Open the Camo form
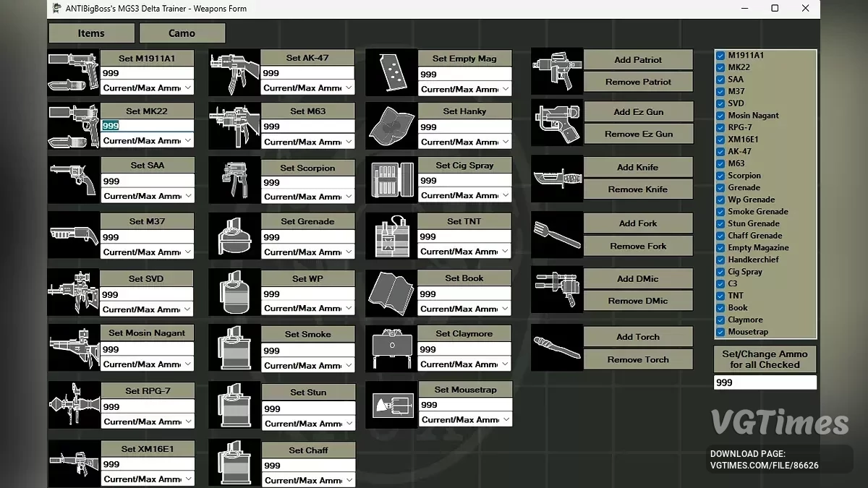 click(x=182, y=33)
